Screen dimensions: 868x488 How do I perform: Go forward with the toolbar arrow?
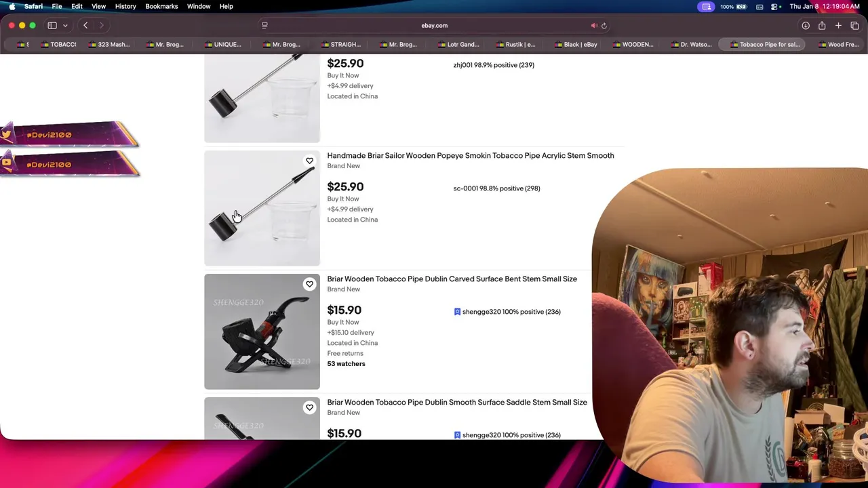[x=102, y=26]
